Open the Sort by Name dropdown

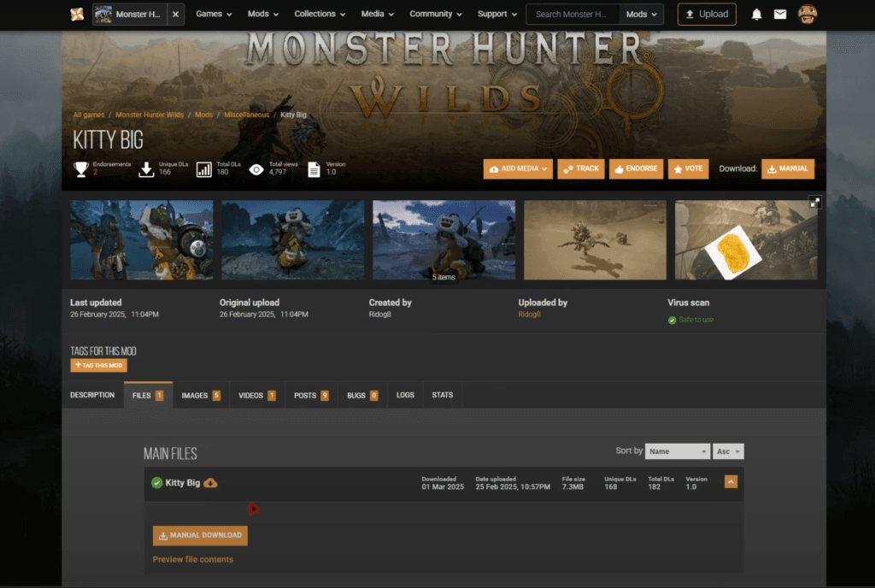click(677, 451)
